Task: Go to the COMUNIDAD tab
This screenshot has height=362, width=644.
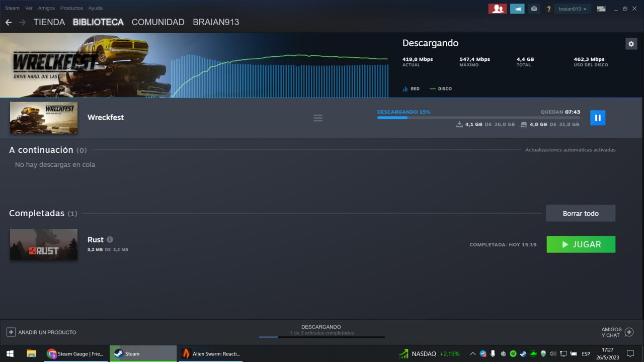Action: coord(158,22)
